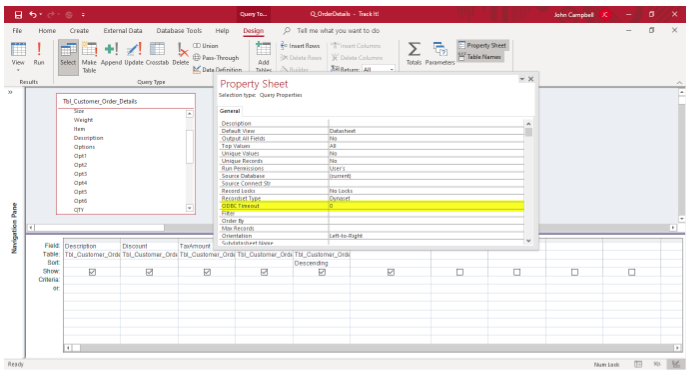Click the Tell me search icon

[287, 31]
